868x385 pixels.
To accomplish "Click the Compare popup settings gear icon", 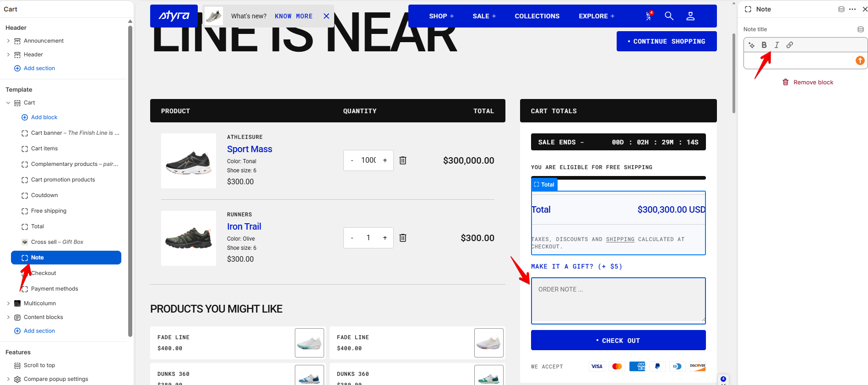I will tap(17, 379).
